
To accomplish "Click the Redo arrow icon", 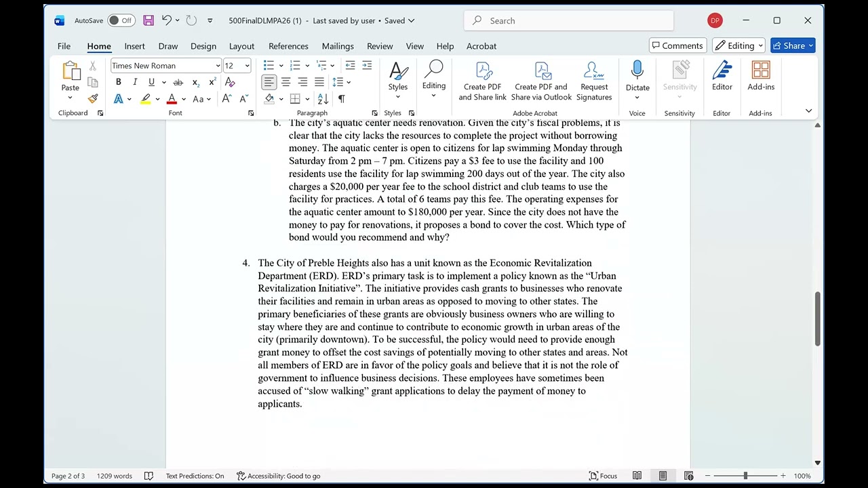I will 191,20.
